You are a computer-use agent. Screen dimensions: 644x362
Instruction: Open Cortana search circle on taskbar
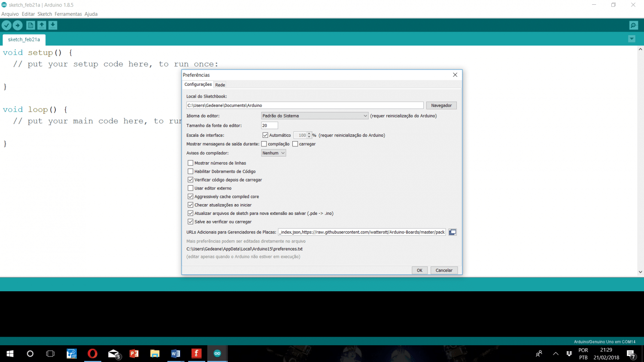[x=30, y=354]
